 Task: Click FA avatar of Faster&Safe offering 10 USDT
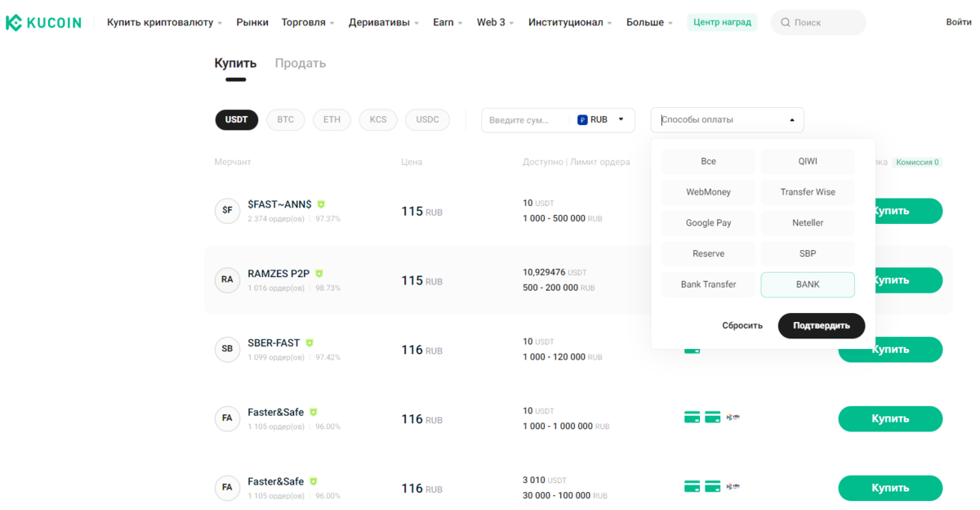pyautogui.click(x=227, y=418)
